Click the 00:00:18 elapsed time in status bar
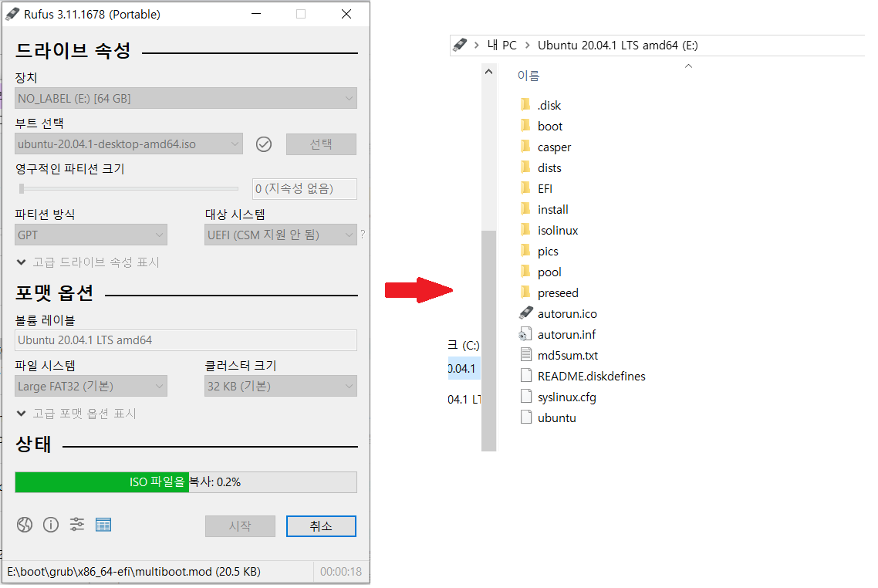878x588 pixels. point(341,572)
